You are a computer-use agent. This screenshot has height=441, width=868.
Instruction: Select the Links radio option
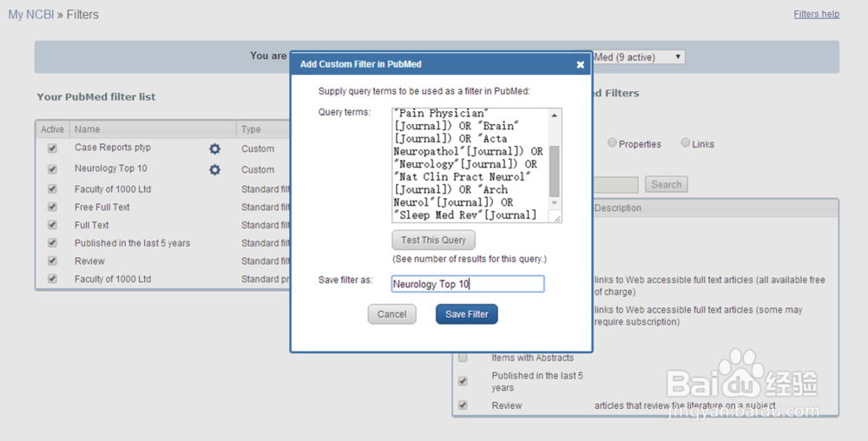686,143
